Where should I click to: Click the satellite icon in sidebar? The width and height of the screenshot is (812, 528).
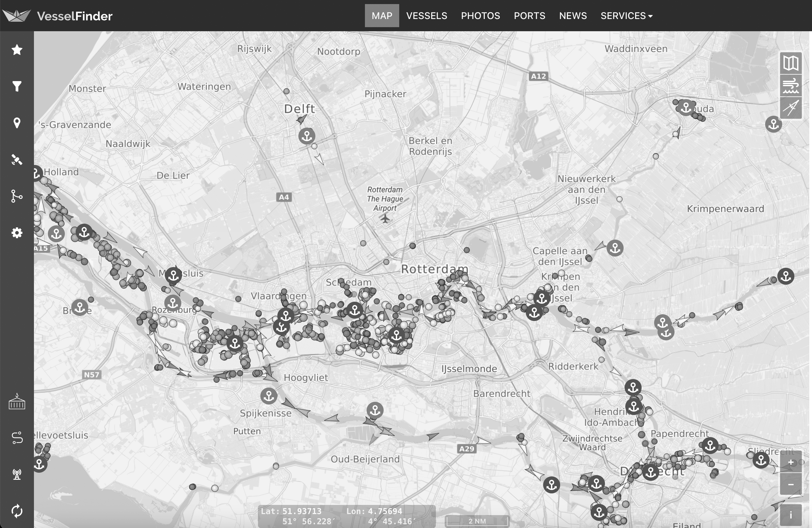(x=17, y=159)
